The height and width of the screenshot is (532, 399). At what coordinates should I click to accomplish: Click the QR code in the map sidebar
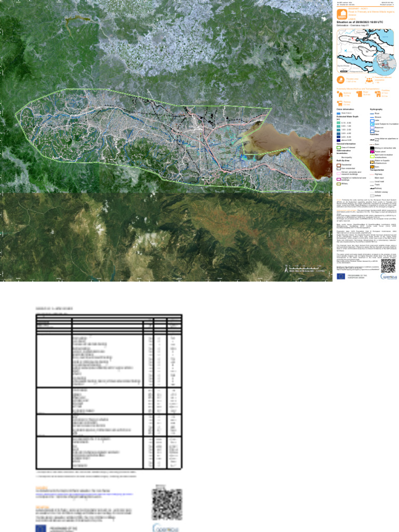click(388, 266)
